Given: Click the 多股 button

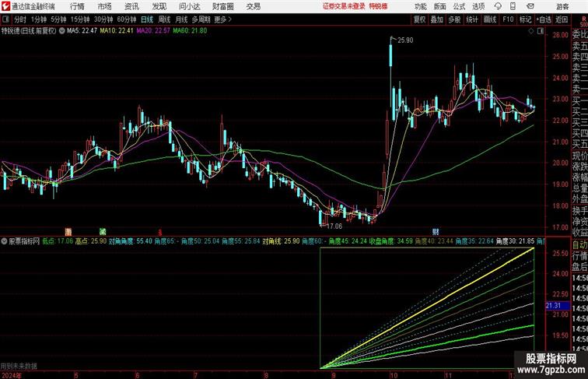Looking at the screenshot, I should pos(454,19).
